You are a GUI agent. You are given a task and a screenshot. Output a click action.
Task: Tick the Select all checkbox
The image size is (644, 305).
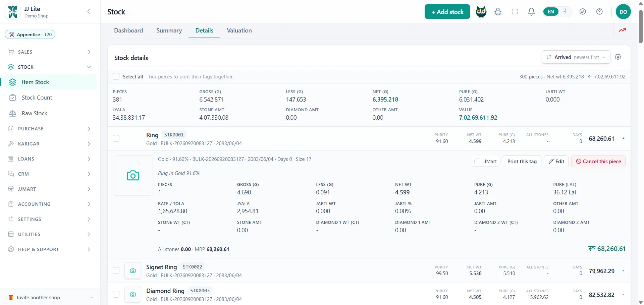(x=116, y=76)
